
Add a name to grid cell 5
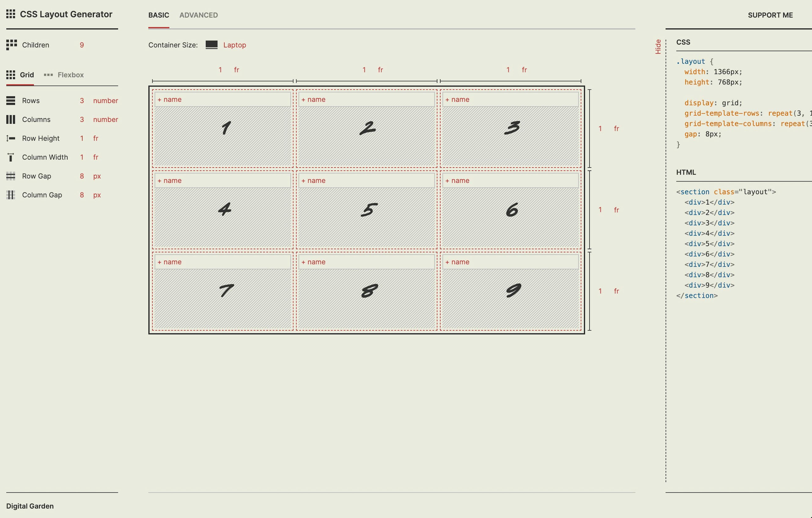point(366,180)
